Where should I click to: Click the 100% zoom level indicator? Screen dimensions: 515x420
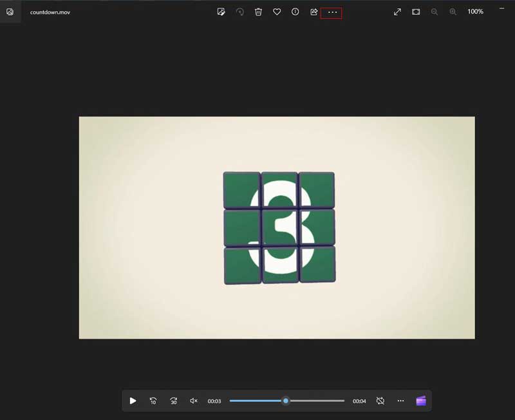475,12
